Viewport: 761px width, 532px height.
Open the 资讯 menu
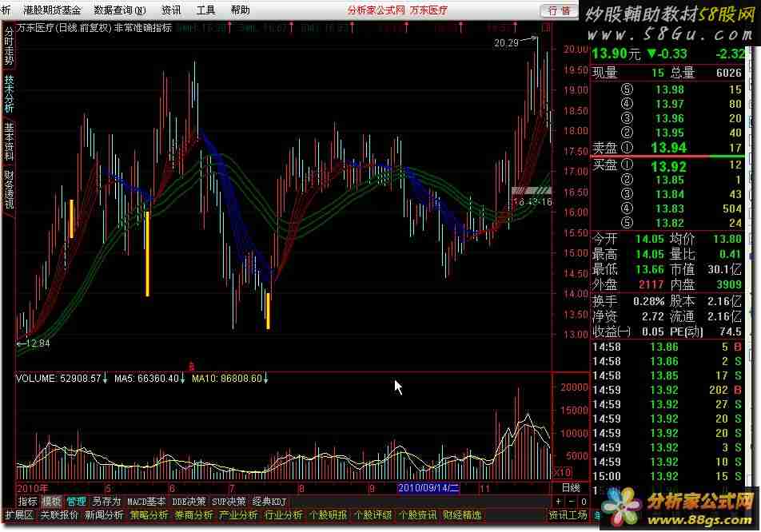click(x=171, y=10)
